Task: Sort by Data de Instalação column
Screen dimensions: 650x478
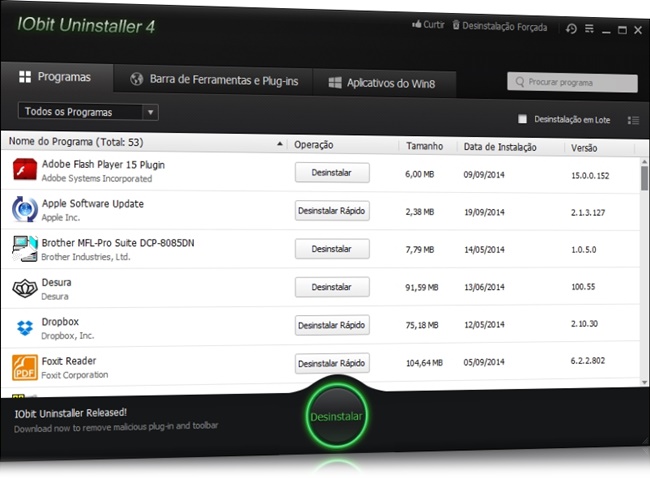Action: tap(500, 147)
